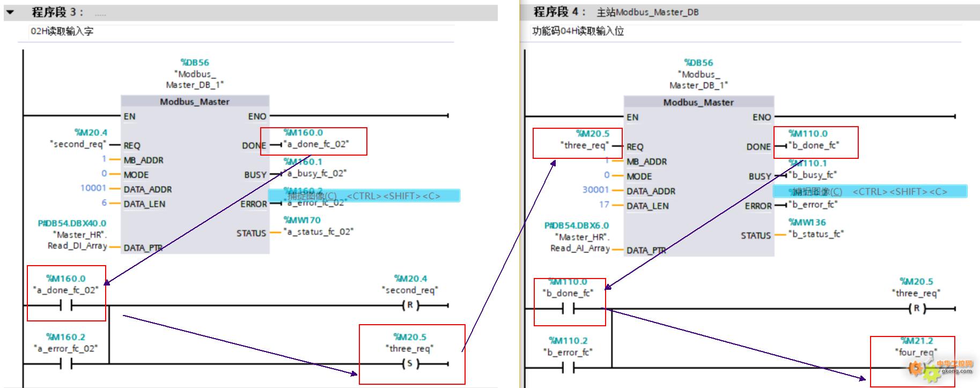Screen dimensions: 980x388
Task: Edit the MODE value 0 in network 4
Action: point(607,175)
